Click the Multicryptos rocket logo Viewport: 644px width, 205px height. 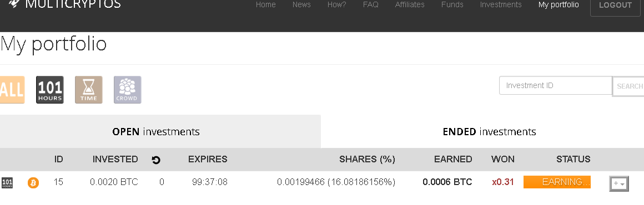click(14, 3)
